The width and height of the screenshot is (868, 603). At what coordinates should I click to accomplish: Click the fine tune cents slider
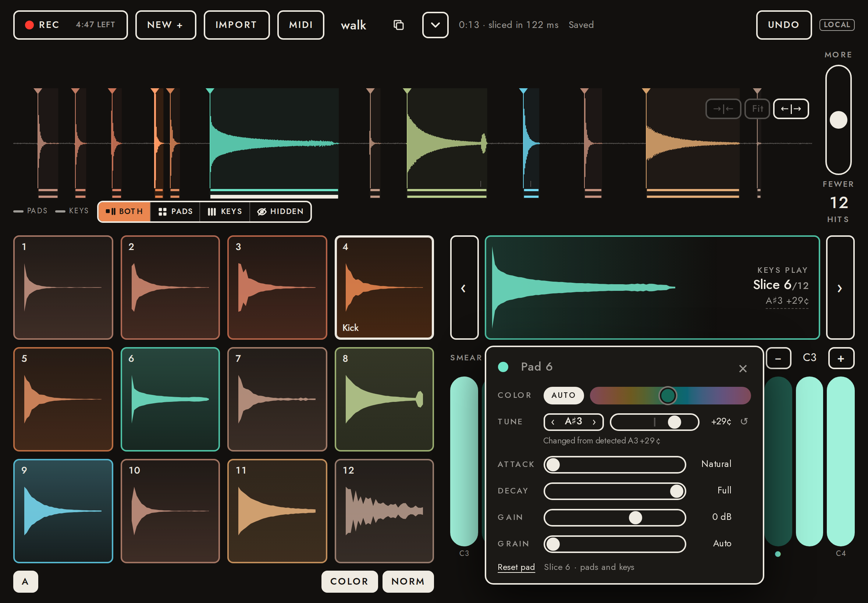pyautogui.click(x=655, y=422)
